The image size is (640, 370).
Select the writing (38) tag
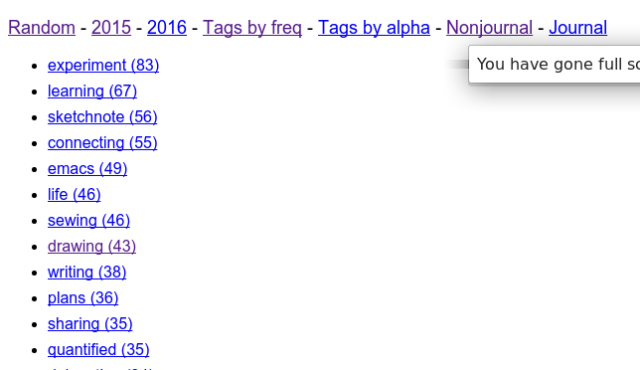click(x=87, y=272)
